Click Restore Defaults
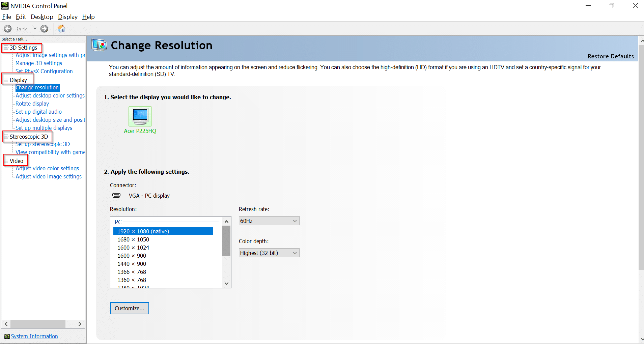The height and width of the screenshot is (344, 644). (x=611, y=56)
